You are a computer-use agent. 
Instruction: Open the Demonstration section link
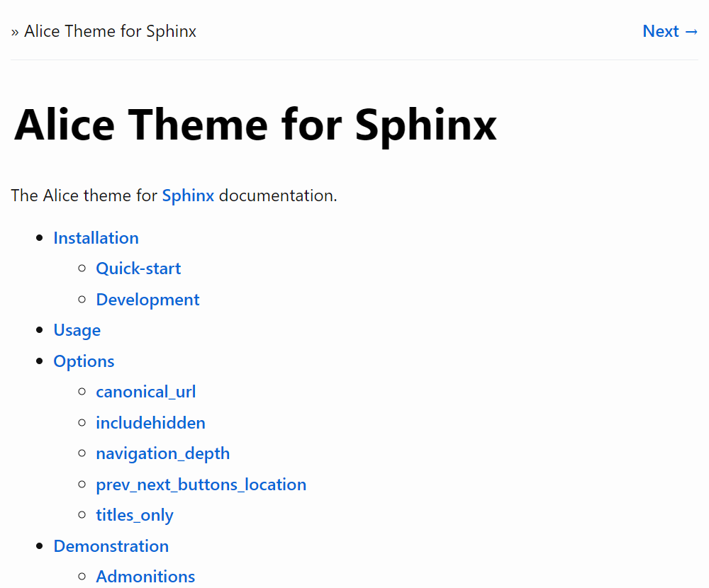[x=111, y=546]
